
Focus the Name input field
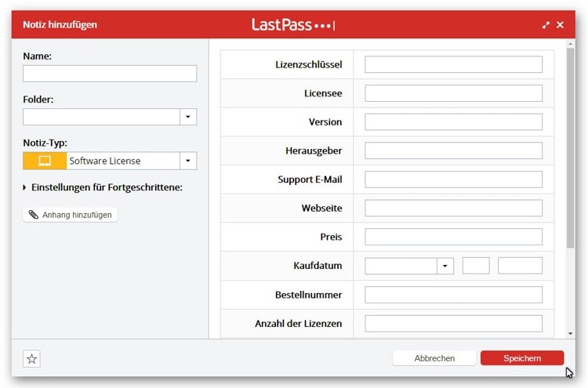point(110,74)
